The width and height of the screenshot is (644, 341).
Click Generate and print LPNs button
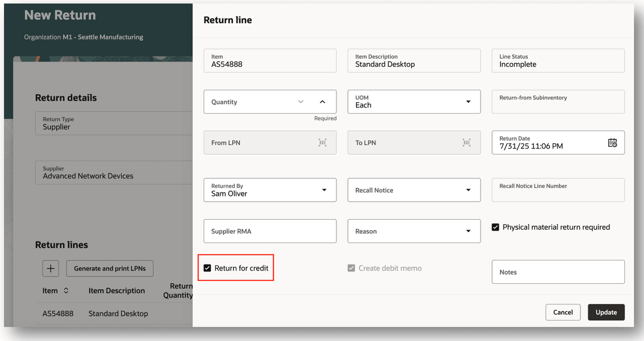[110, 268]
